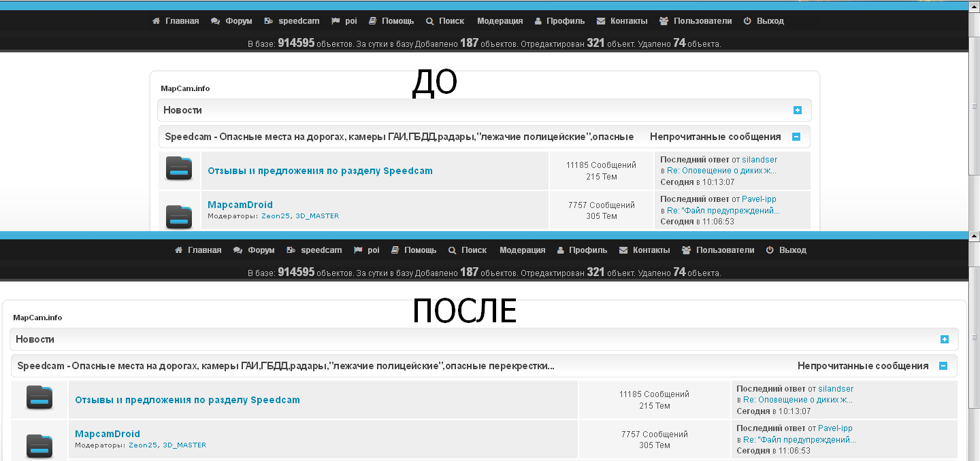Click the book icon beside Помощь in the ДО view

pos(372,21)
